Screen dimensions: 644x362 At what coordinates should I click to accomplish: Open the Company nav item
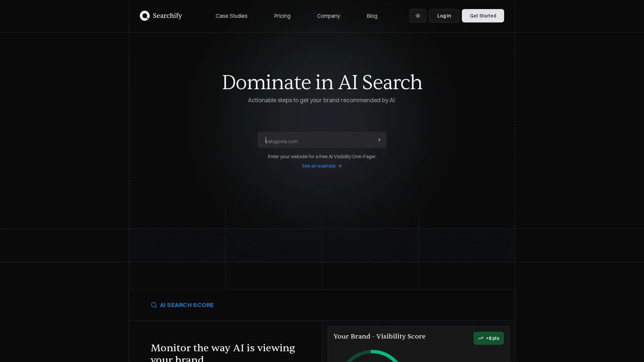(328, 16)
